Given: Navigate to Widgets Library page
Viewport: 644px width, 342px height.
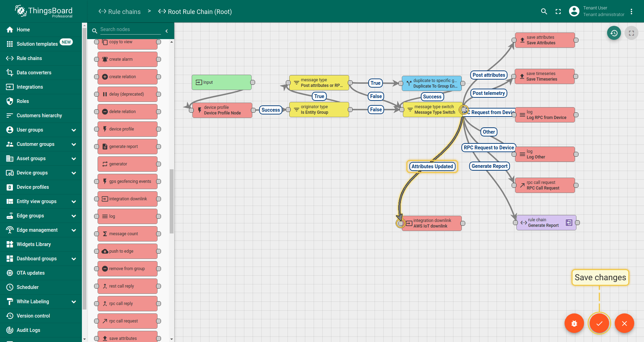Looking at the screenshot, I should pyautogui.click(x=33, y=244).
